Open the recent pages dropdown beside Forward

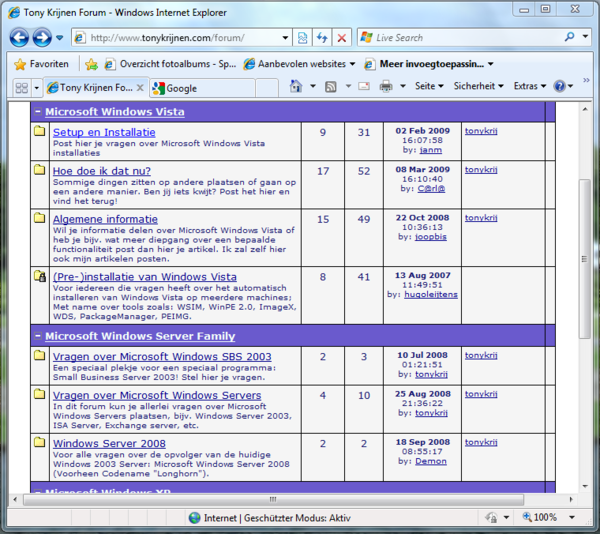pyautogui.click(x=60, y=38)
